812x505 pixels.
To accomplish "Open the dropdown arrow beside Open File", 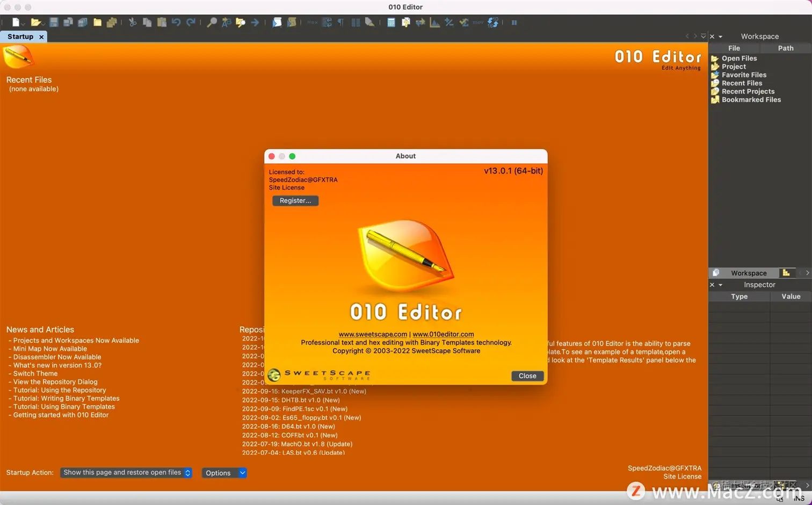I will [x=42, y=24].
